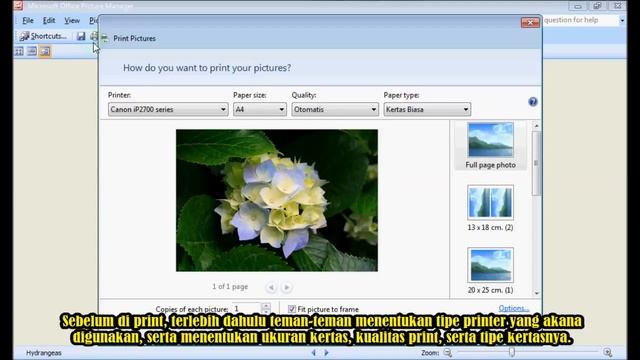The image size is (640, 360).
Task: Select the Full page photo layout
Action: pyautogui.click(x=490, y=145)
